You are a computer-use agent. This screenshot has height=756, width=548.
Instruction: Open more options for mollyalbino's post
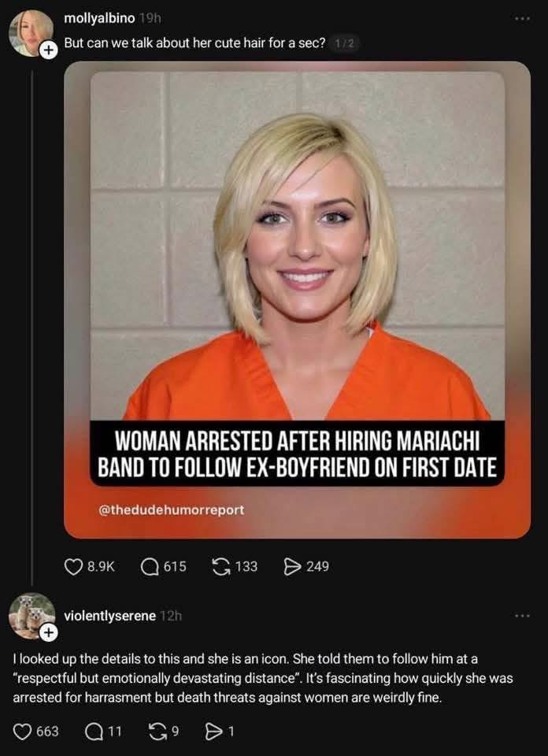click(x=521, y=19)
